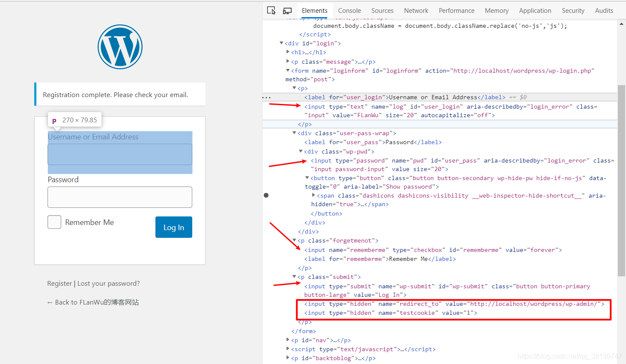Screen dimensions: 626x364
Task: Open the Security tab
Action: [x=573, y=11]
